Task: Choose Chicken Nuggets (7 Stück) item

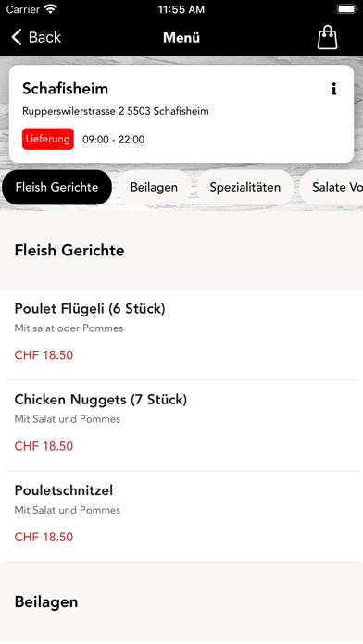Action: pyautogui.click(x=181, y=426)
